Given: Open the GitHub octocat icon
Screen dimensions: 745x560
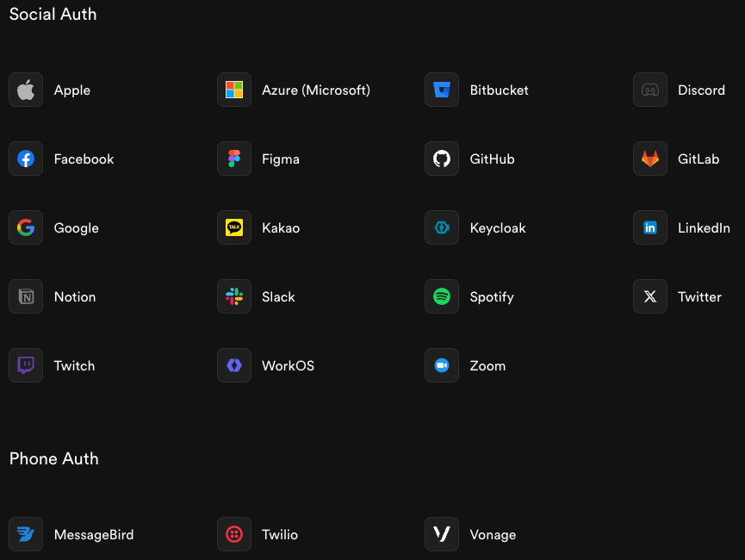Looking at the screenshot, I should click(x=442, y=159).
